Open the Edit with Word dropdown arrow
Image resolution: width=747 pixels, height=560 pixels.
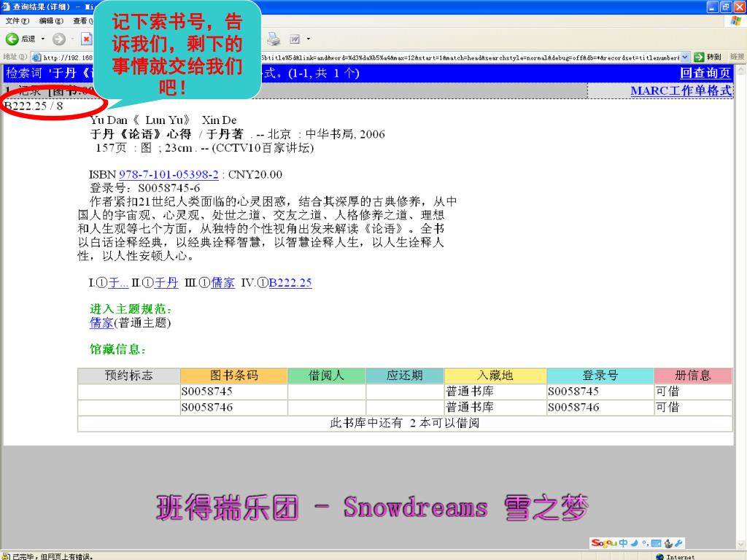309,39
